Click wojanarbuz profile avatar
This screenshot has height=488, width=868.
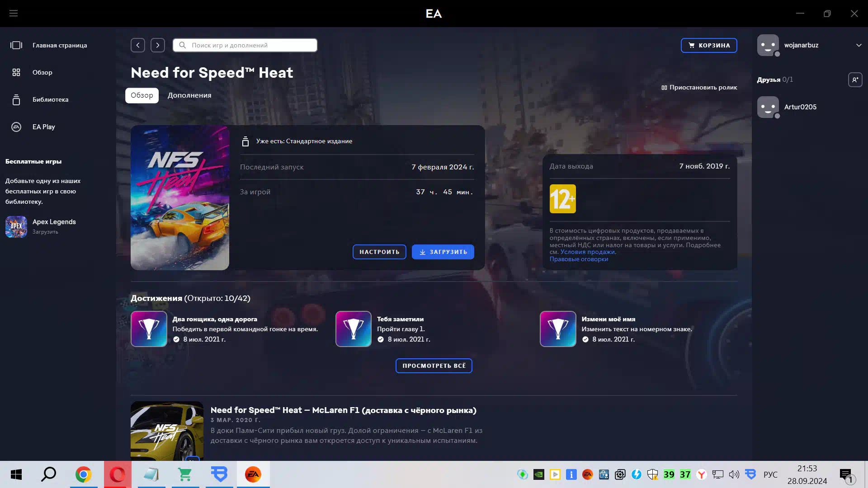click(768, 45)
